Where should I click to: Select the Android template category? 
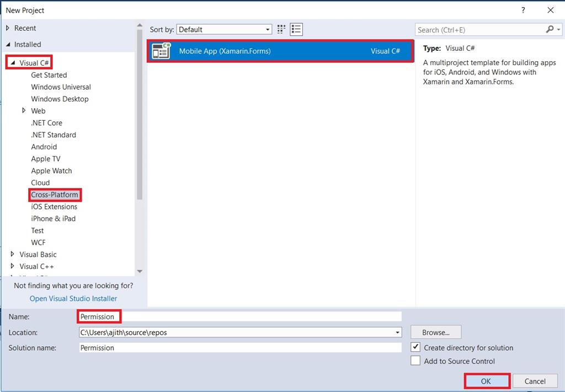pyautogui.click(x=44, y=147)
